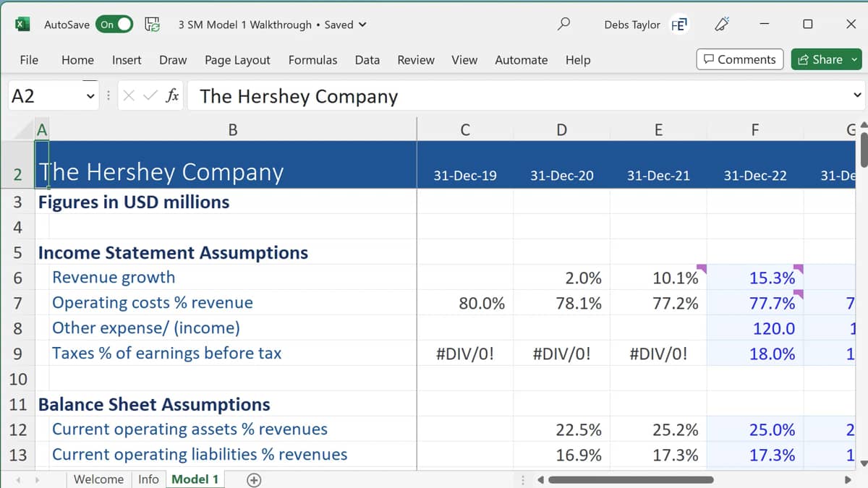Image resolution: width=868 pixels, height=488 pixels.
Task: Expand the formula bar chevron
Action: (857, 95)
